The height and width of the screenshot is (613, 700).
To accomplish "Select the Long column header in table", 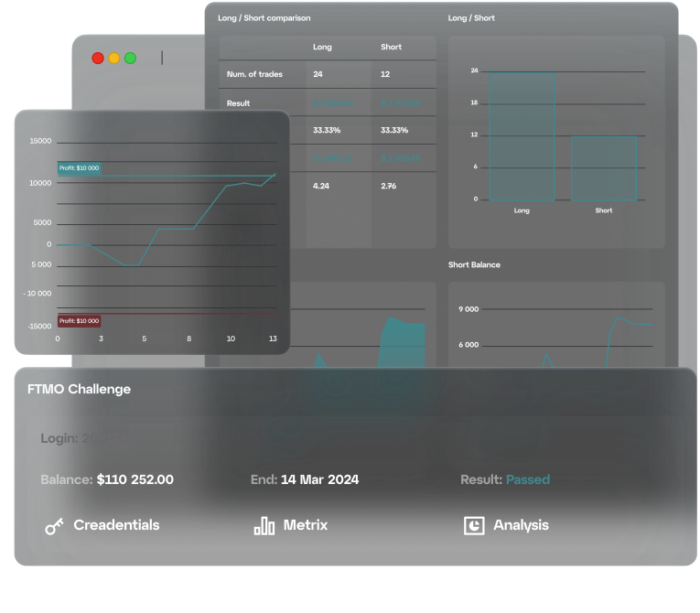I will point(322,47).
